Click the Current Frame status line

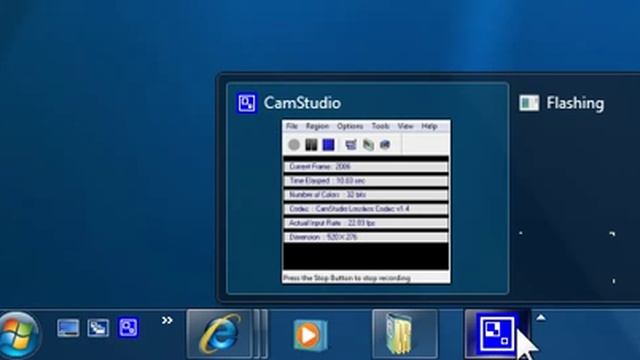[x=366, y=167]
